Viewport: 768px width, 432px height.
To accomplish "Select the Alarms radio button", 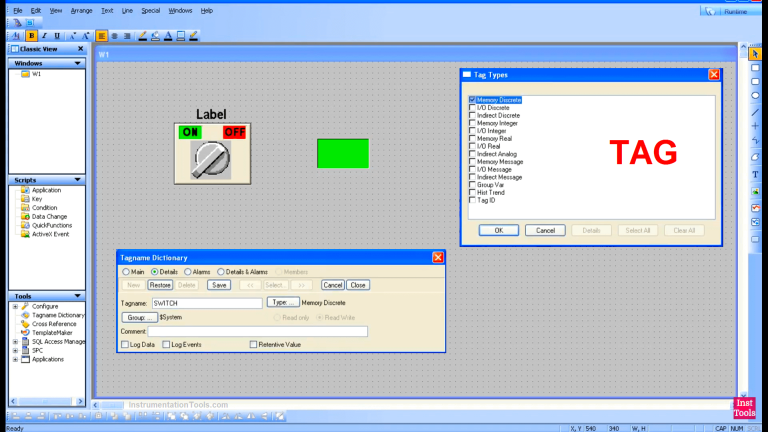I will point(187,271).
